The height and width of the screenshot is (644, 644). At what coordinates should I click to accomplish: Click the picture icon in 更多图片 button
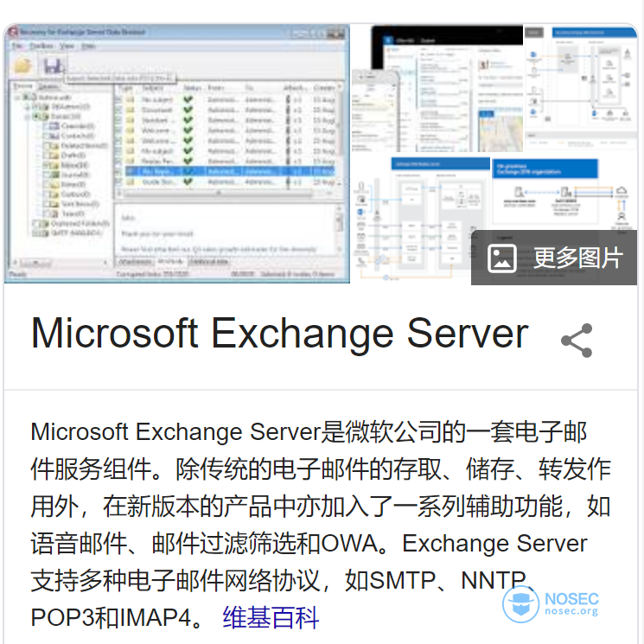502,258
